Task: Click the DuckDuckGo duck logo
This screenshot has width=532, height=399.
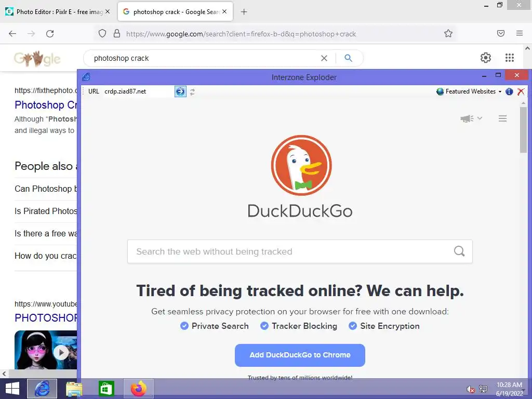Action: [301, 165]
